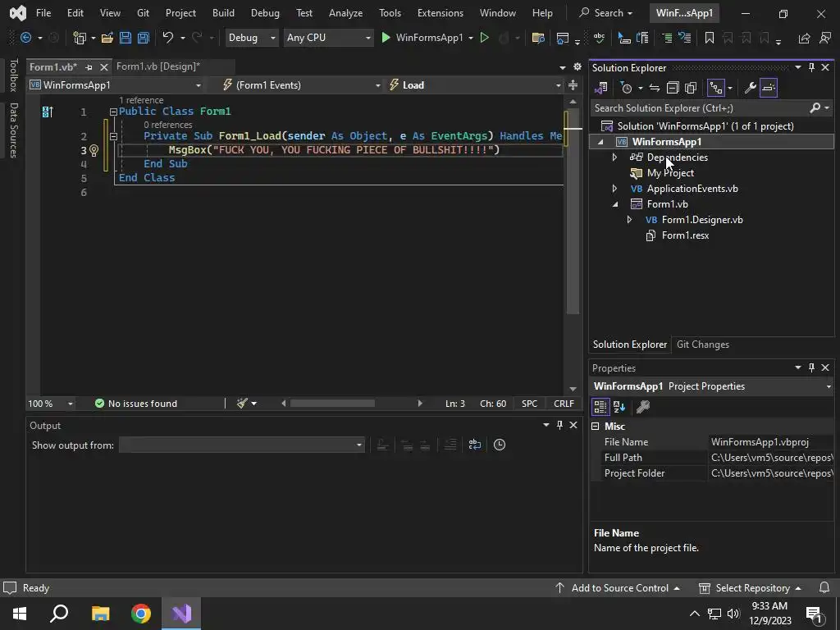Click Sync with Active Document icon
The height and width of the screenshot is (630, 840).
tap(654, 88)
